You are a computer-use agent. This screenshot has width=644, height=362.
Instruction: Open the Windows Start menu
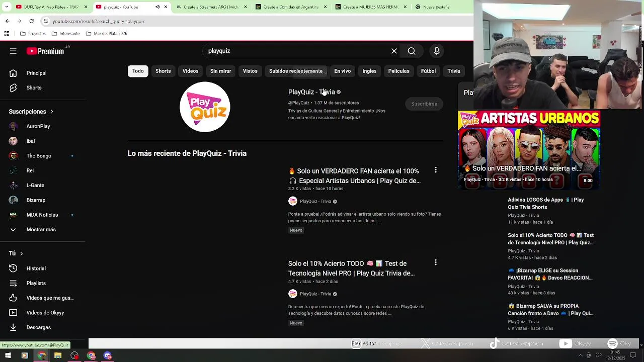click(8, 355)
